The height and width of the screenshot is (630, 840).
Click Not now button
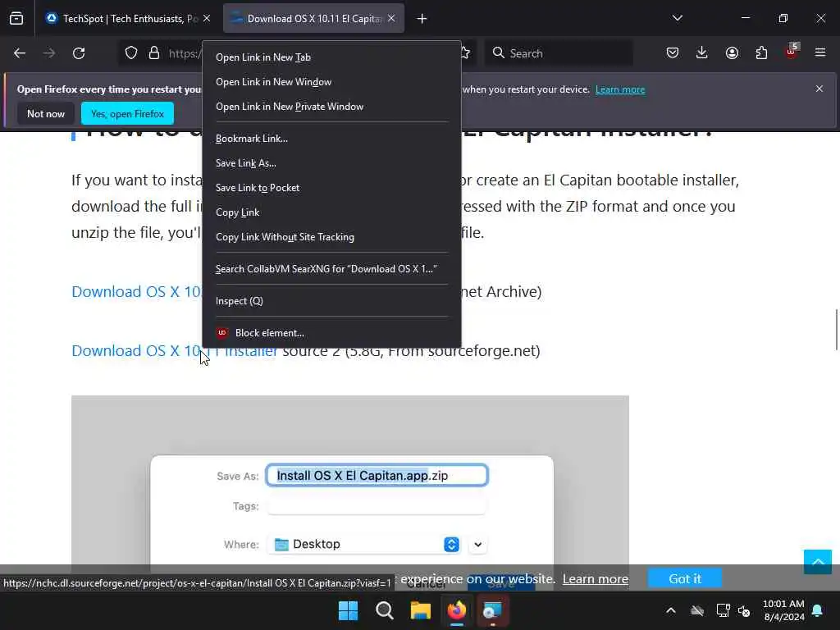[46, 113]
